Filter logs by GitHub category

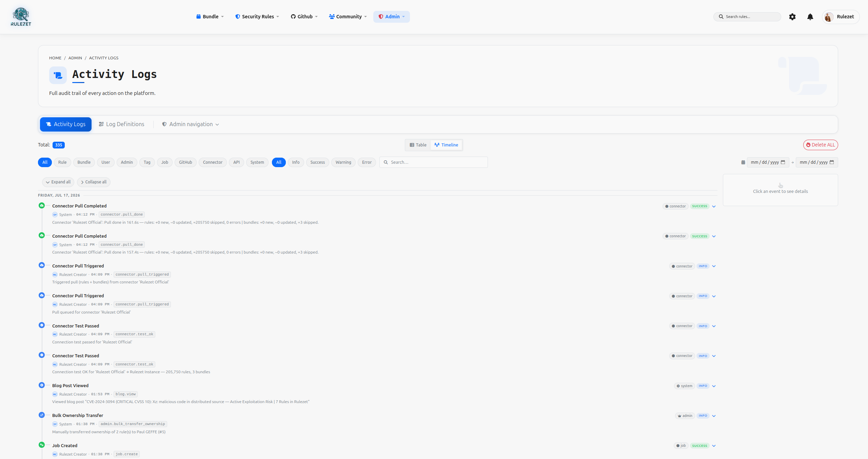tap(185, 162)
